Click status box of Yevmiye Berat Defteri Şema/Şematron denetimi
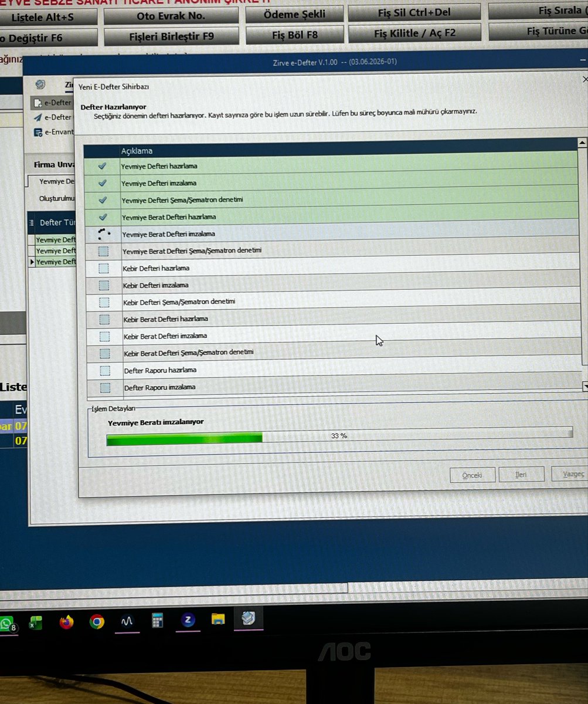The width and height of the screenshot is (588, 704). coord(104,251)
